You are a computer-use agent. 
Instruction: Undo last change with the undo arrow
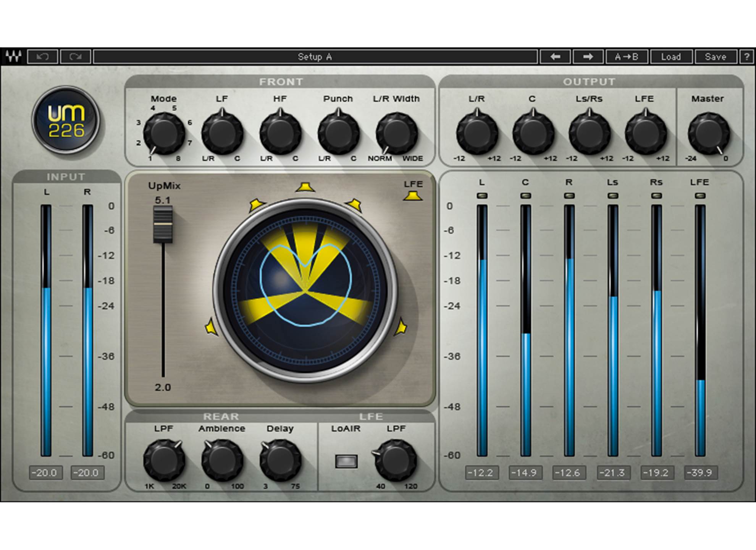click(x=43, y=56)
